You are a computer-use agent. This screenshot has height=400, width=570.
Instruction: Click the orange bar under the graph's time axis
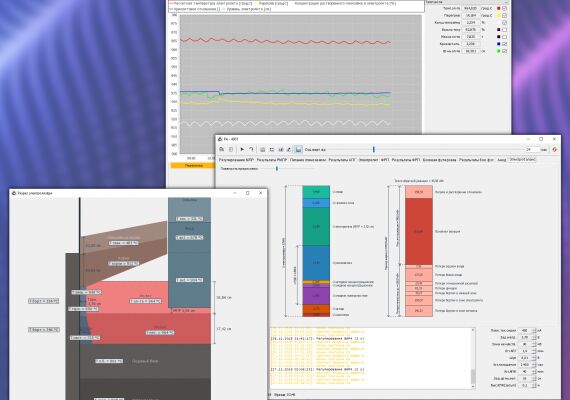[193, 165]
